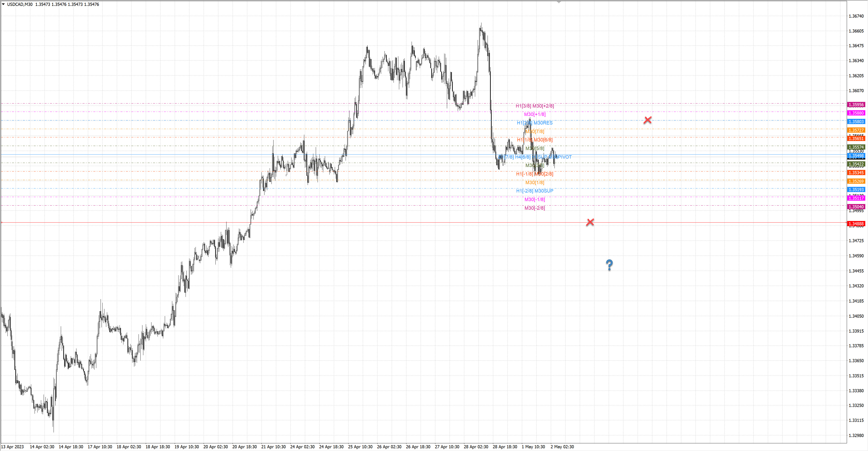Click the lower red X marker on red line
Screen dimensions: 868x451
tap(590, 222)
